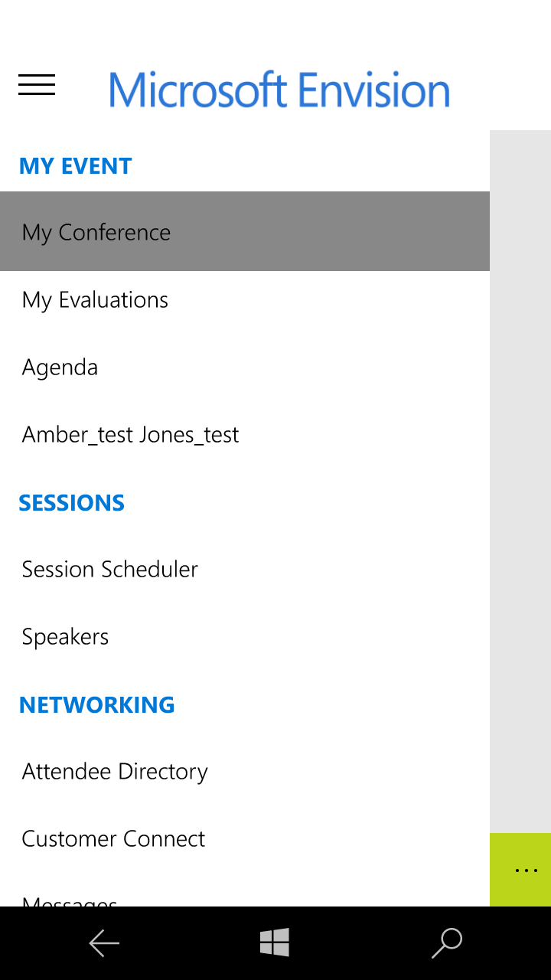Tap the Windows Start button

[275, 942]
